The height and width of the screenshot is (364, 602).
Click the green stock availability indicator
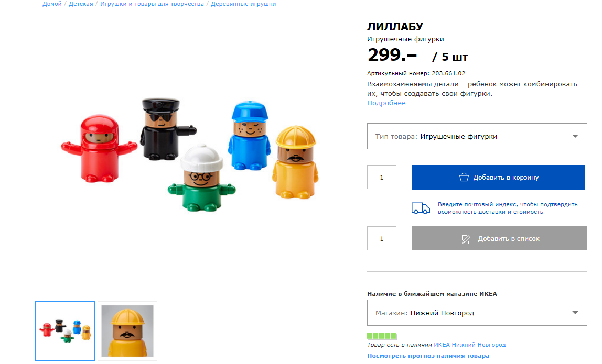pyautogui.click(x=382, y=336)
